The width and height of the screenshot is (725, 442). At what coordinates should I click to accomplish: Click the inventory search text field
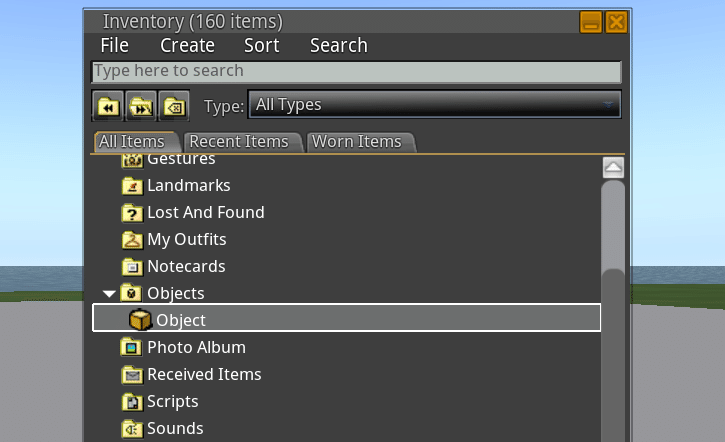click(x=356, y=72)
